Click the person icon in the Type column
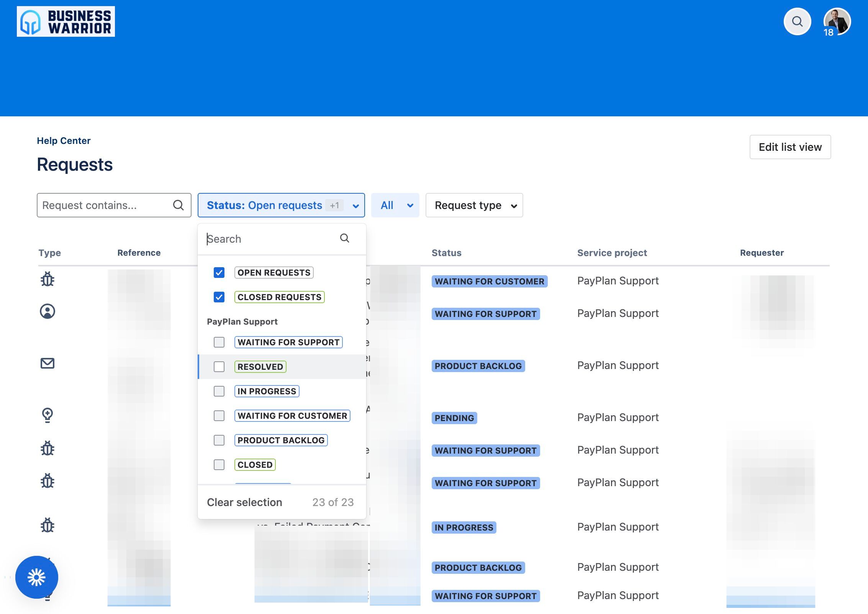Image resolution: width=868 pixels, height=614 pixels. click(x=47, y=312)
